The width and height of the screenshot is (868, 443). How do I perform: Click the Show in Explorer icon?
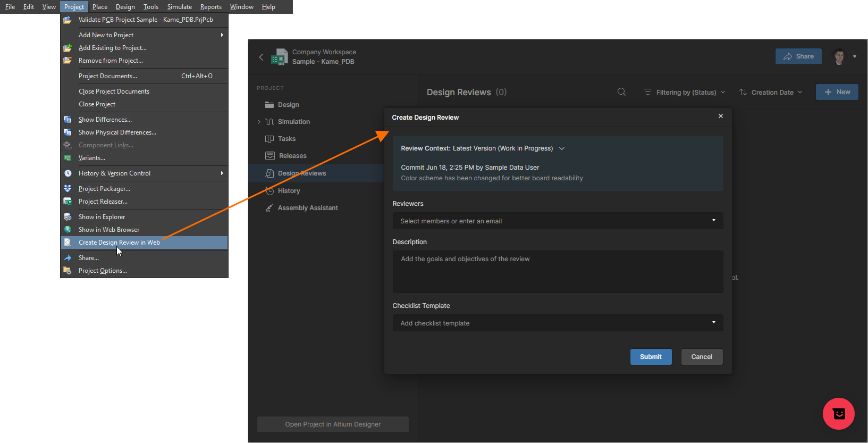[68, 217]
